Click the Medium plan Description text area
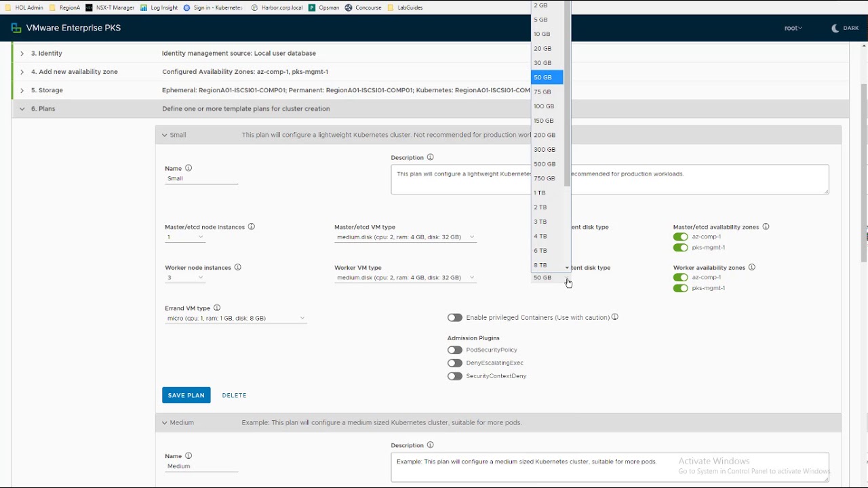The image size is (868, 488). tap(610, 467)
